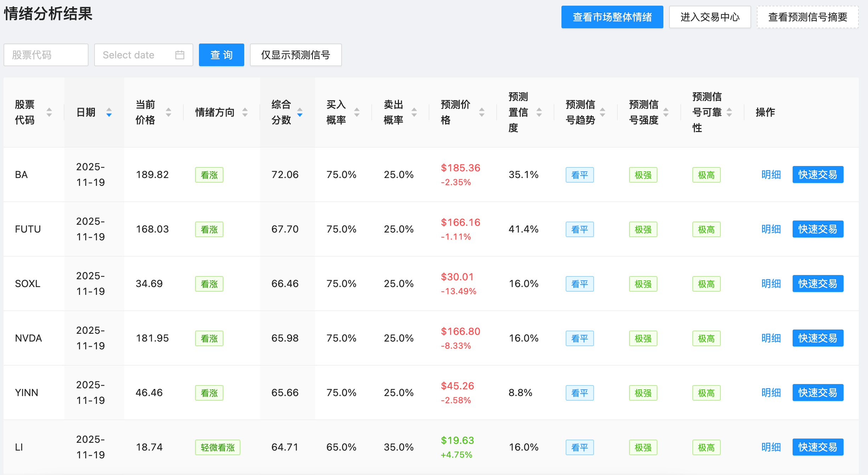Click 快速交易 for BA
Image resolution: width=868 pixels, height=475 pixels.
tap(818, 174)
